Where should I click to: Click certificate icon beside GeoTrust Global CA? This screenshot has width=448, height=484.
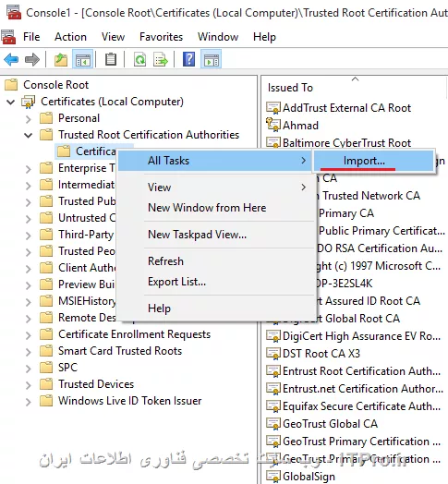(273, 424)
